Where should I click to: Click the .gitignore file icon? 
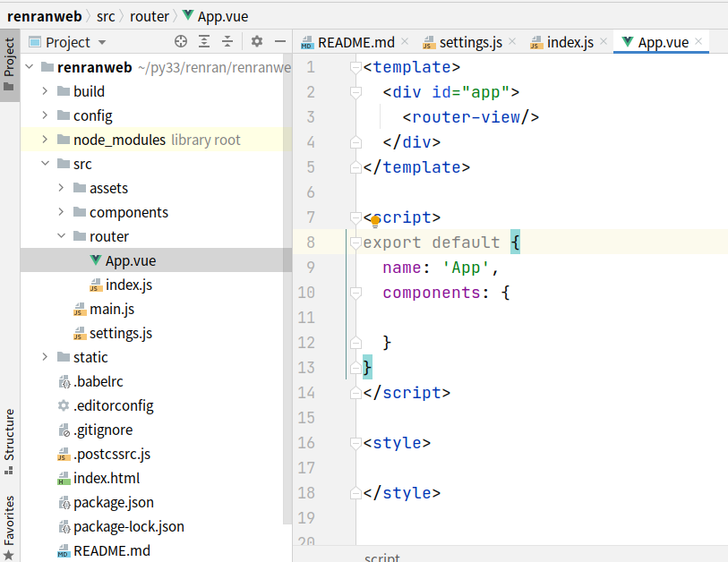[x=64, y=430]
